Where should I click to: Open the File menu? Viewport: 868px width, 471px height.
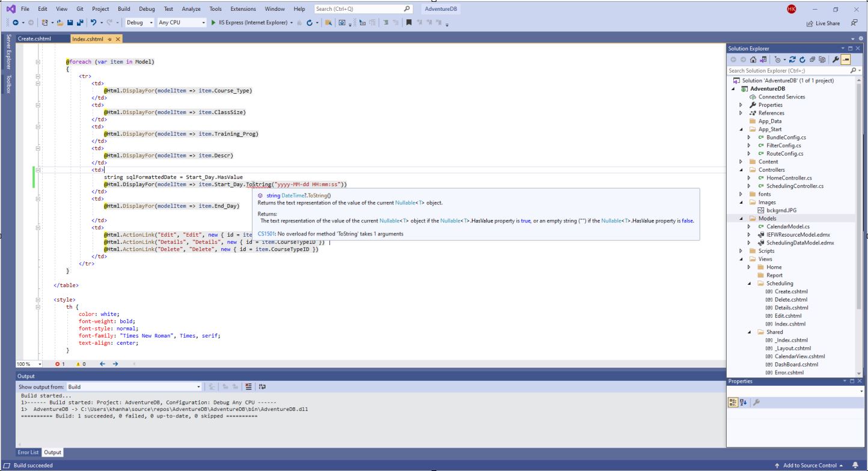pyautogui.click(x=25, y=9)
